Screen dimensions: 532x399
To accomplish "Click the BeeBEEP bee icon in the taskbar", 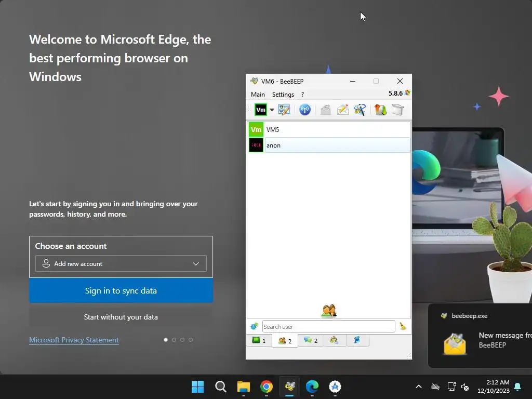I will coord(289,387).
